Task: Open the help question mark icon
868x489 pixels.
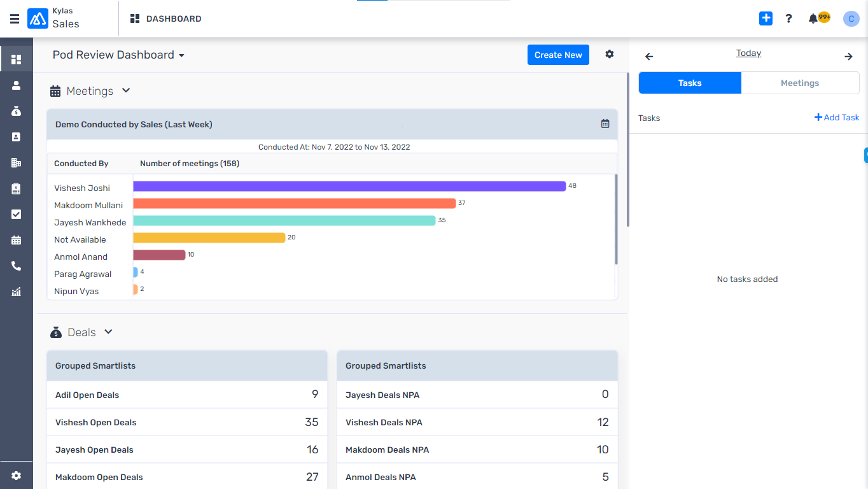Action: [x=788, y=18]
